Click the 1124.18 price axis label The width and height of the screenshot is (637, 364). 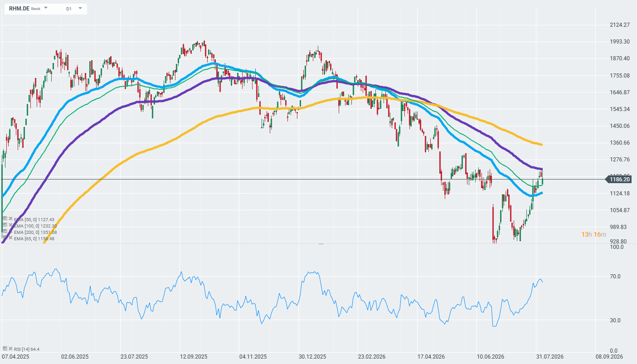(620, 194)
